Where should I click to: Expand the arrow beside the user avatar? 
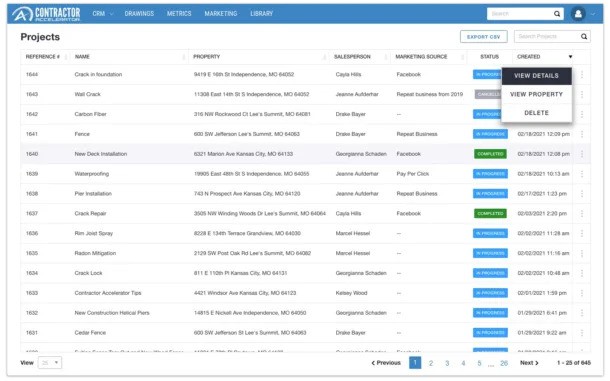point(593,14)
